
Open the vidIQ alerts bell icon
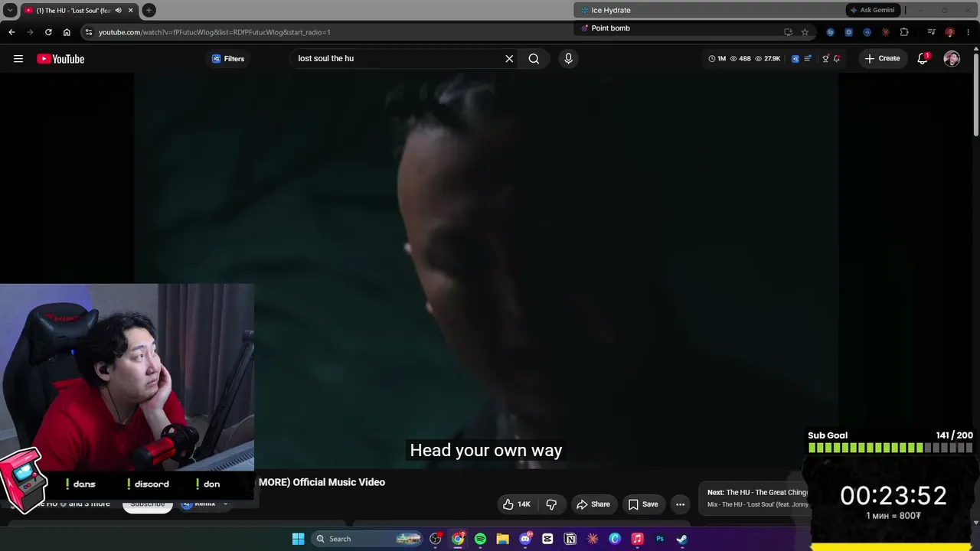[837, 59]
